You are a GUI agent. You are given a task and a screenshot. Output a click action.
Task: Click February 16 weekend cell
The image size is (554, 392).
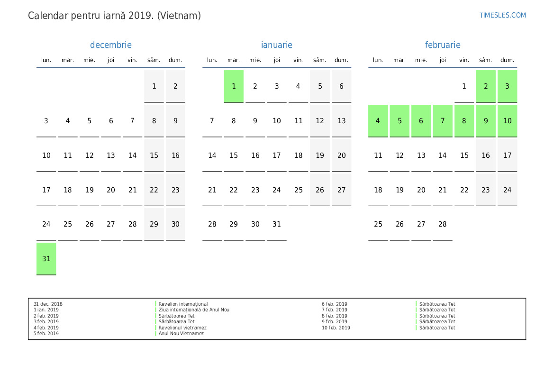click(x=486, y=155)
